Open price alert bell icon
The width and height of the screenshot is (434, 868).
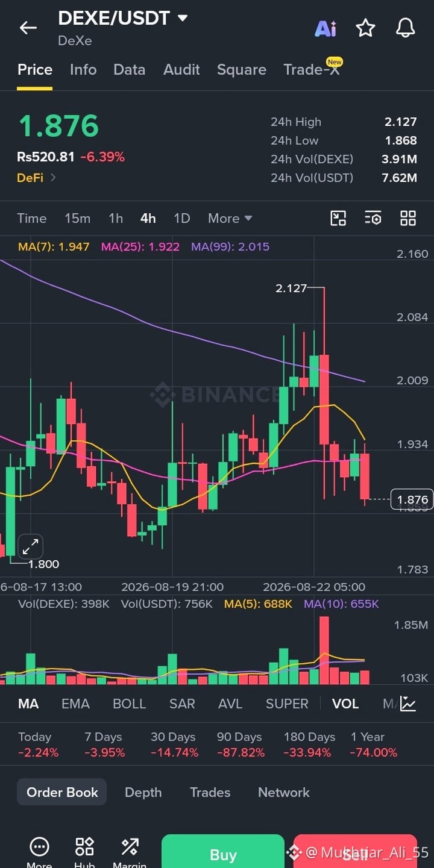click(x=405, y=28)
